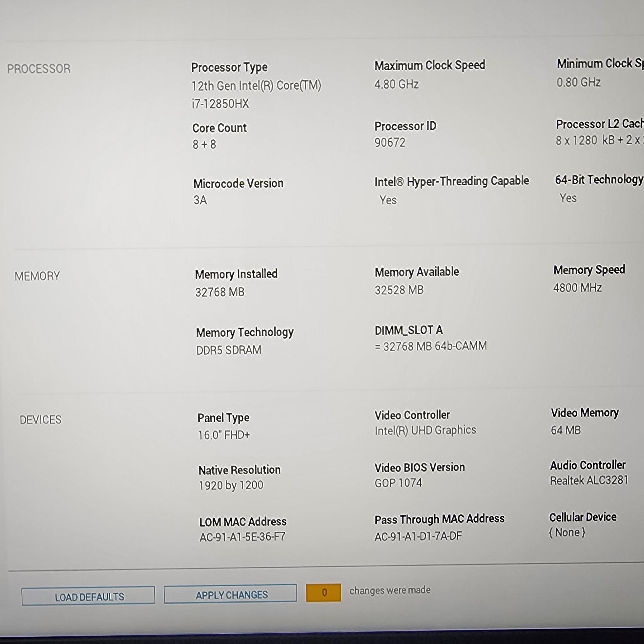Click the 12th Gen Intel(R) Core(TM) text
The image size is (644, 644).
[x=256, y=86]
